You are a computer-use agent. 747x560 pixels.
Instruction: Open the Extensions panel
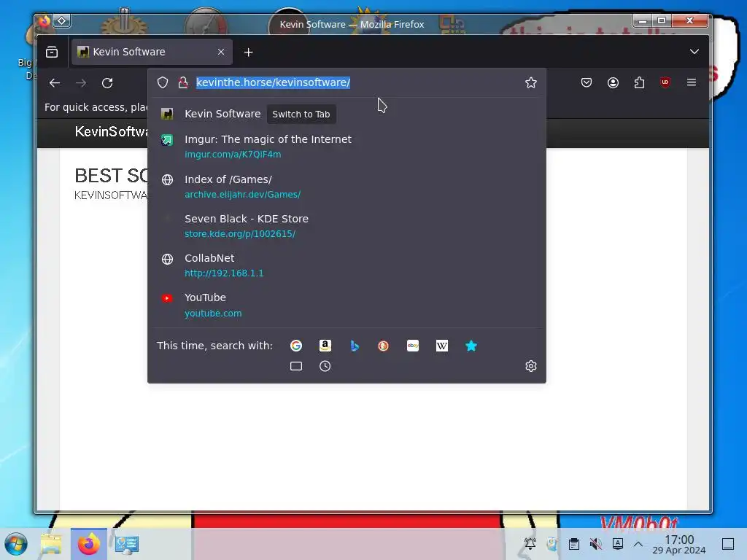pyautogui.click(x=639, y=82)
